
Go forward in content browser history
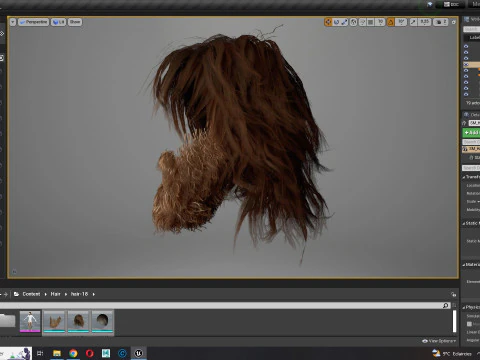click(6, 294)
